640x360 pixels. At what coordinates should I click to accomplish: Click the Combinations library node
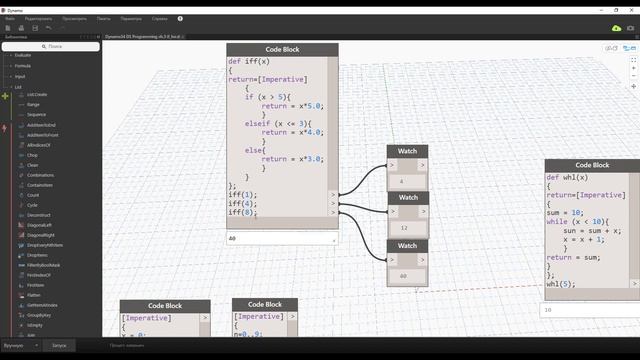tap(40, 175)
